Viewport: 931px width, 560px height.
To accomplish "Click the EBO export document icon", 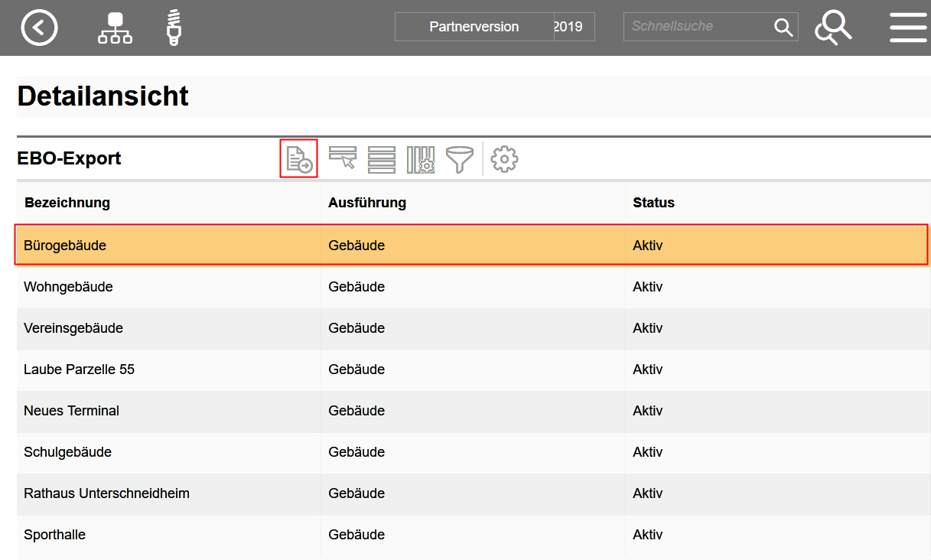I will coord(298,159).
